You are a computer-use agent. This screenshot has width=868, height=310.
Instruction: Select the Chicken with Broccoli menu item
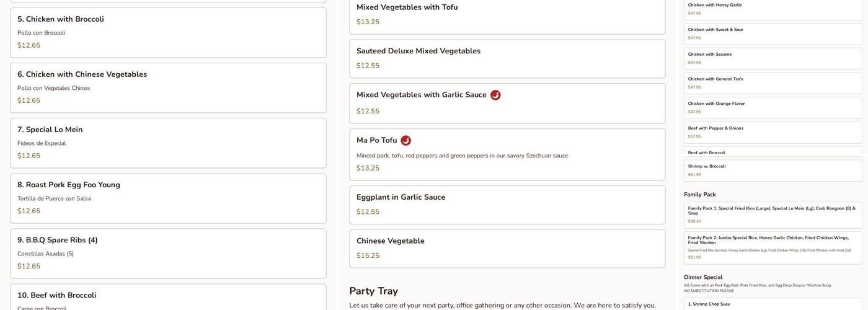168,32
